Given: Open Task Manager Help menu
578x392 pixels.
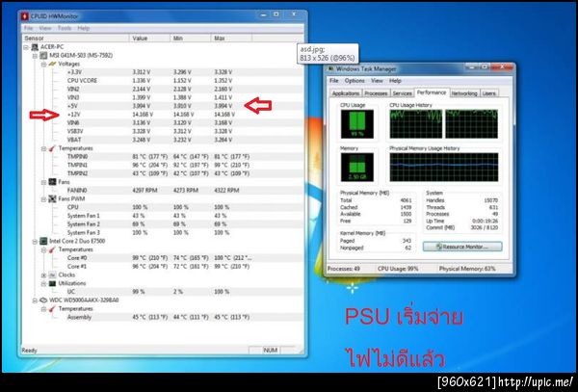Looking at the screenshot, I should [x=395, y=81].
